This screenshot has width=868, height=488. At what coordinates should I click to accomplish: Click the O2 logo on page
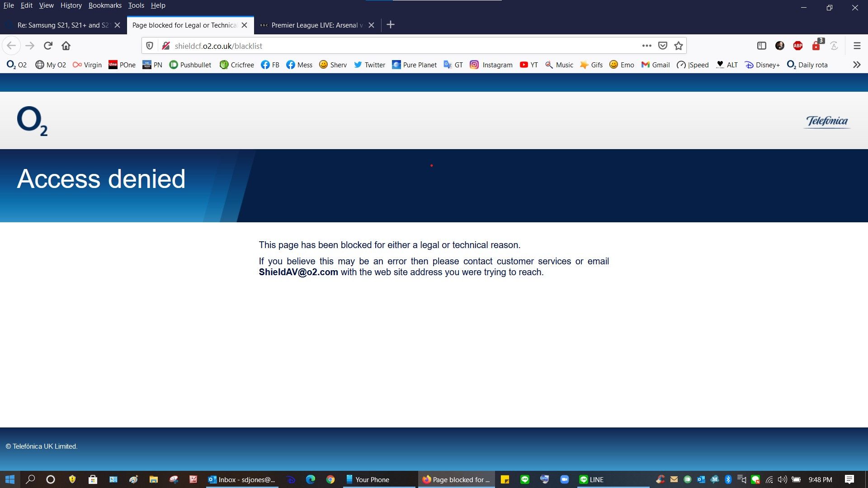tap(32, 121)
